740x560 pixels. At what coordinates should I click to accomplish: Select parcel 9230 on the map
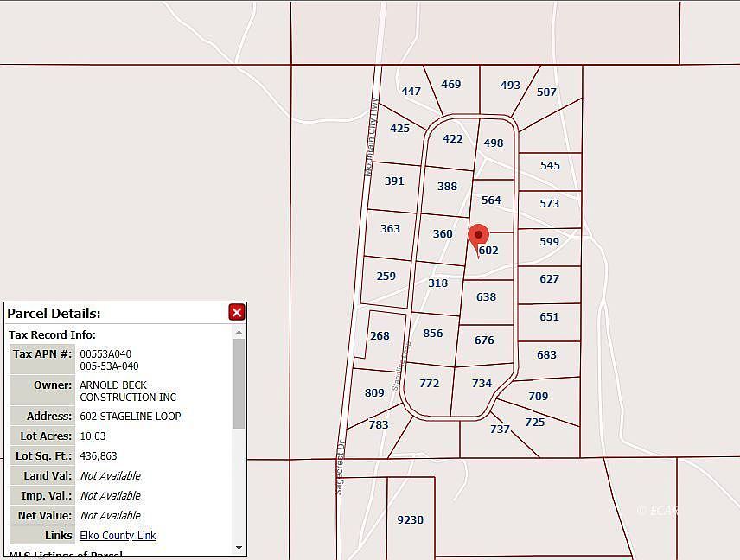coord(410,519)
